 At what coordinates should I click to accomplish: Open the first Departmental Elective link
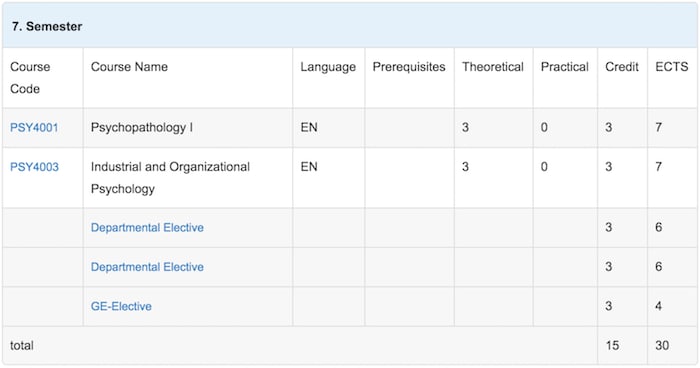click(147, 228)
